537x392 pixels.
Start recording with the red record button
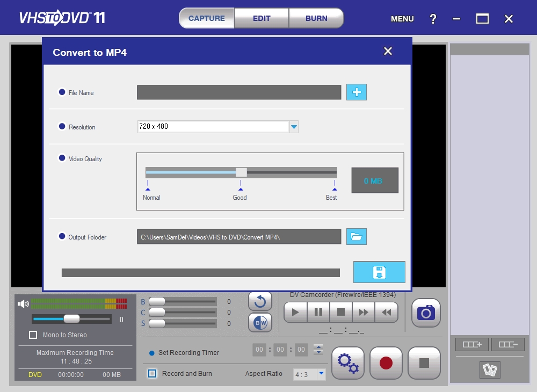click(x=386, y=363)
